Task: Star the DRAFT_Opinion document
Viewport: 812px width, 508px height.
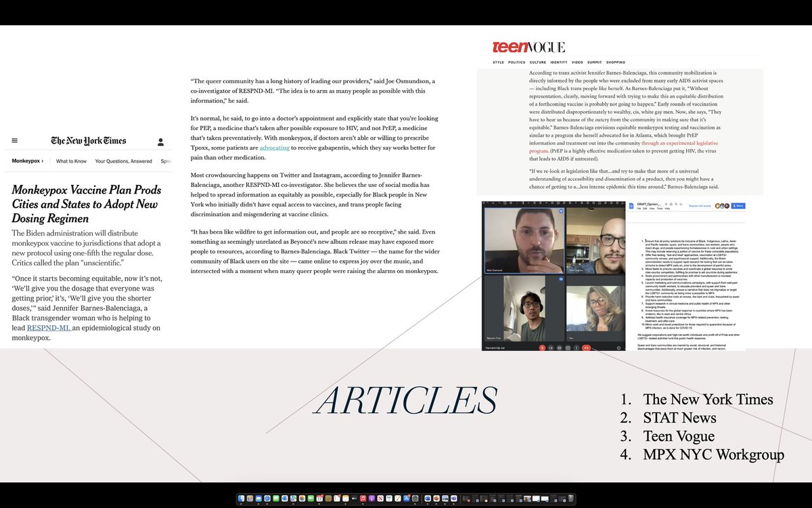Action: point(666,204)
